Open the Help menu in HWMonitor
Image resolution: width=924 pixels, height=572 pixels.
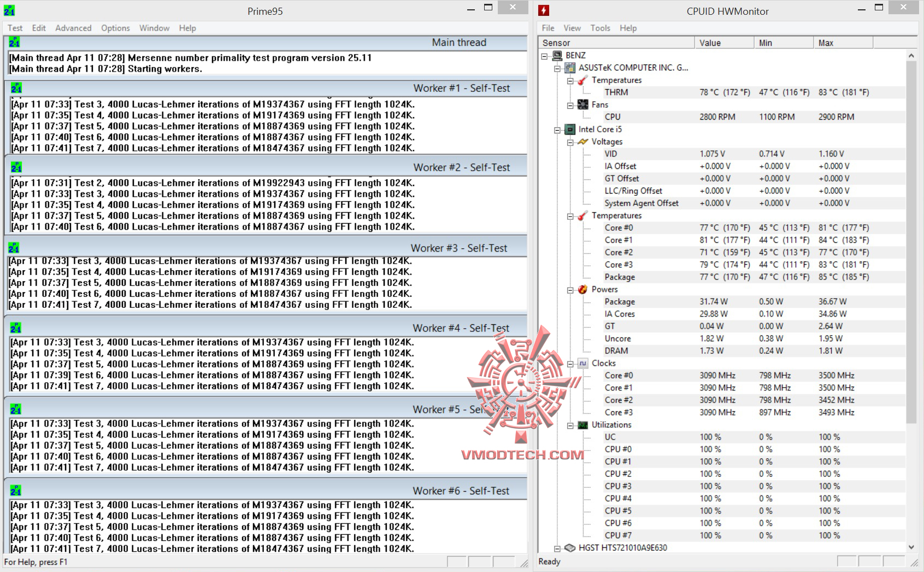628,28
